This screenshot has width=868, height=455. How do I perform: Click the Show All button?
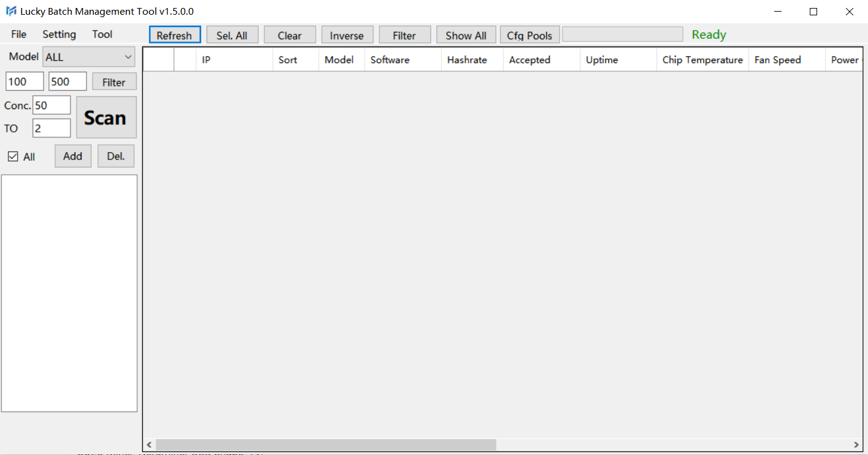pyautogui.click(x=466, y=36)
